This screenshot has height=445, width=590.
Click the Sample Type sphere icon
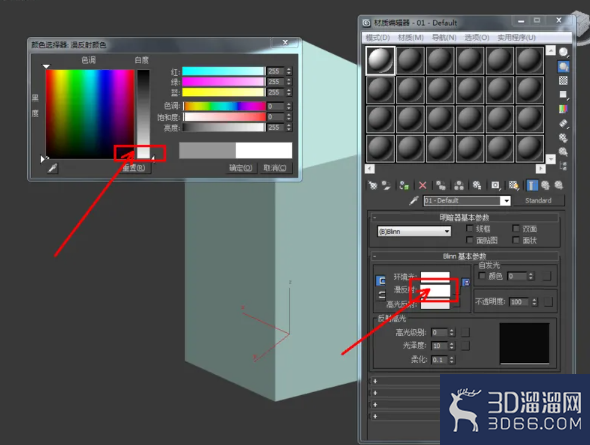coord(563,52)
